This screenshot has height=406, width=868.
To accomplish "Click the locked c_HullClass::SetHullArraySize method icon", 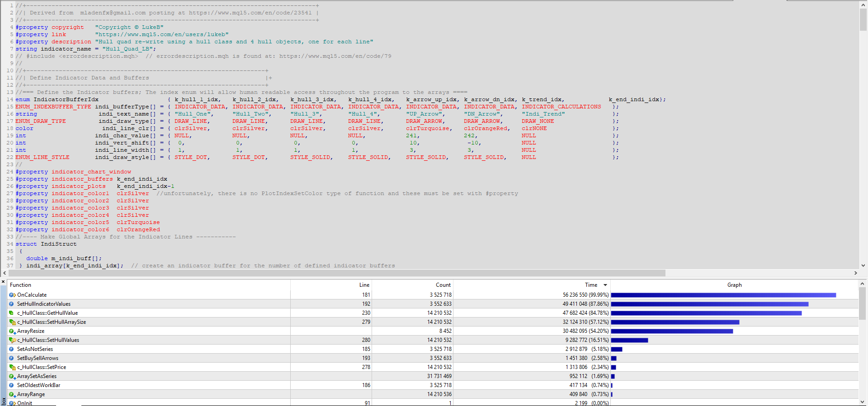I will pos(12,322).
